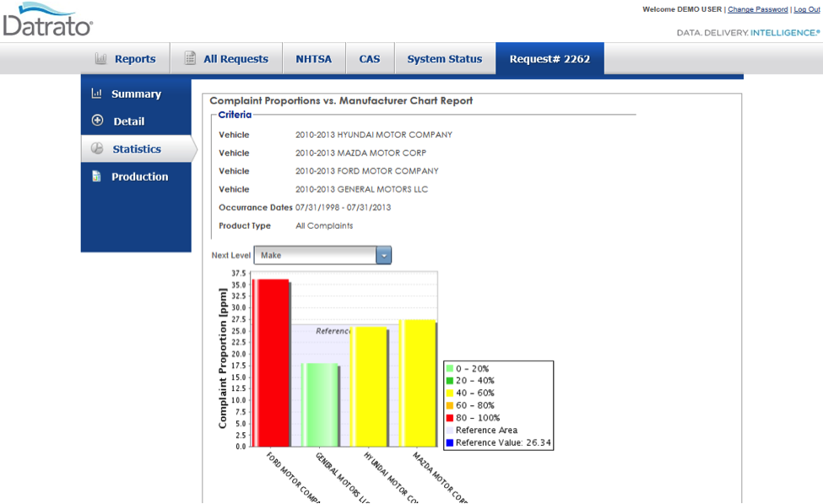This screenshot has height=504, width=823.
Task: Click the Log Out link
Action: (x=807, y=9)
